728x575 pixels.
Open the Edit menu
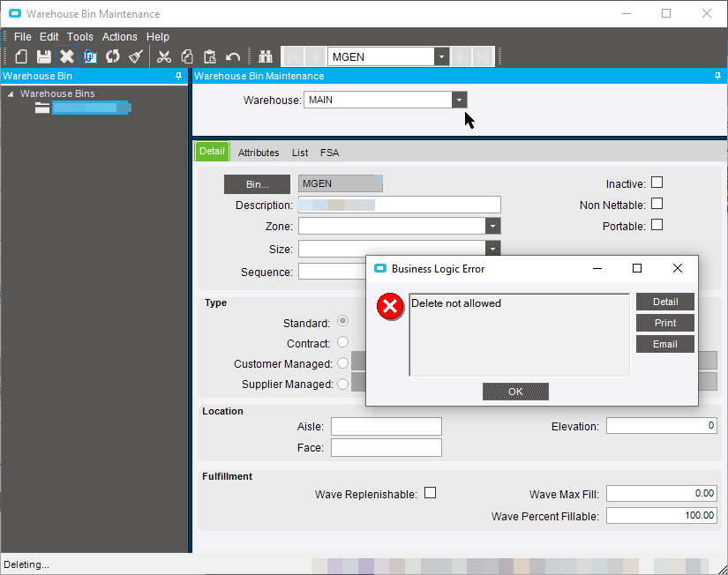tap(49, 37)
